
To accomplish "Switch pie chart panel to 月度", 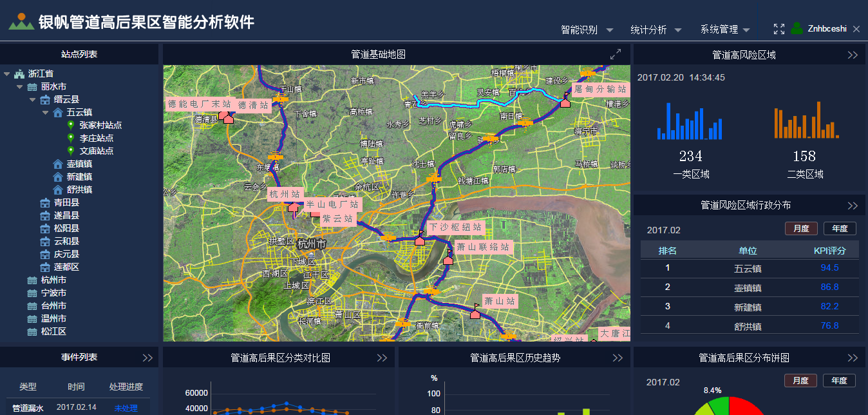I will [801, 381].
